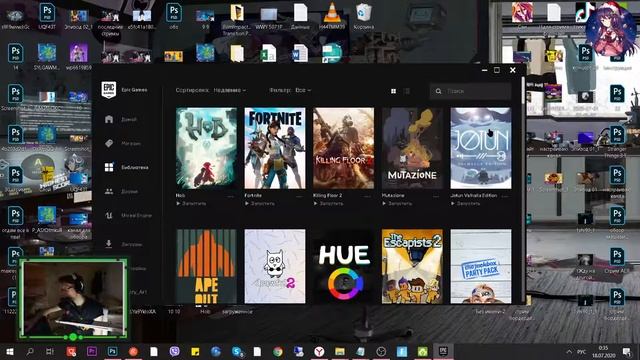This screenshot has height=360, width=640.
Task: Select the Excel file icon on desktop
Action: [269, 53]
